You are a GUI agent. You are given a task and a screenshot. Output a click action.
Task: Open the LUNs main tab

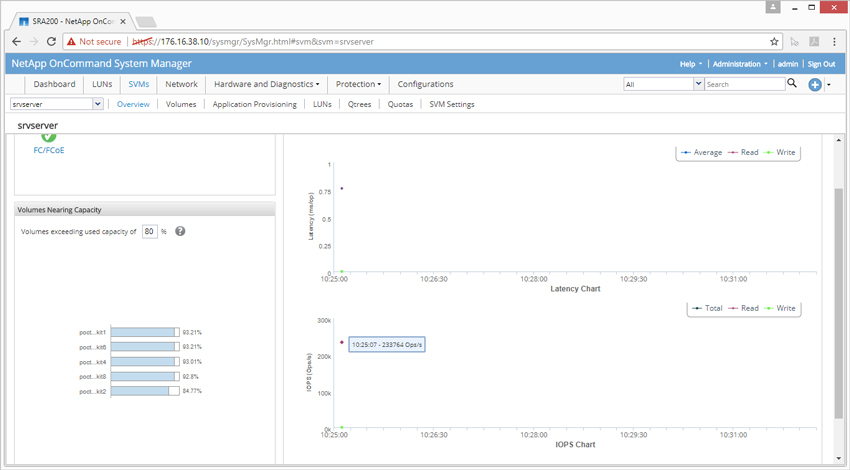click(102, 84)
